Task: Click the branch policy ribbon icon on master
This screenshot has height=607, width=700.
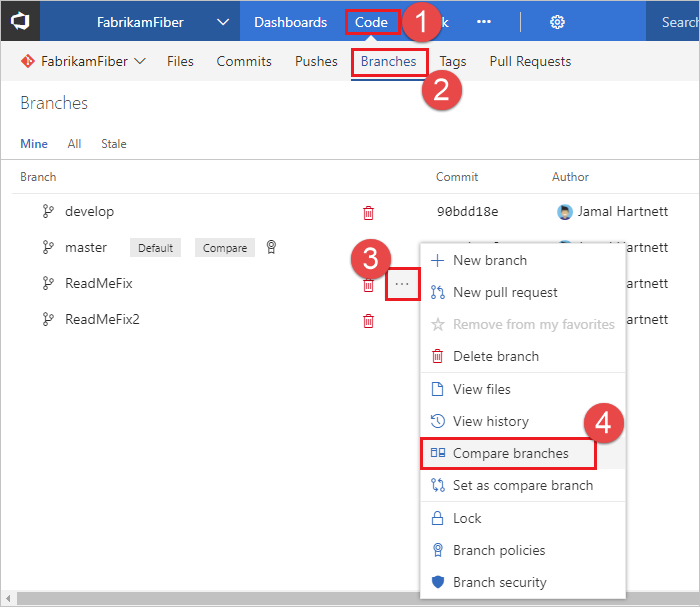Action: click(x=271, y=247)
